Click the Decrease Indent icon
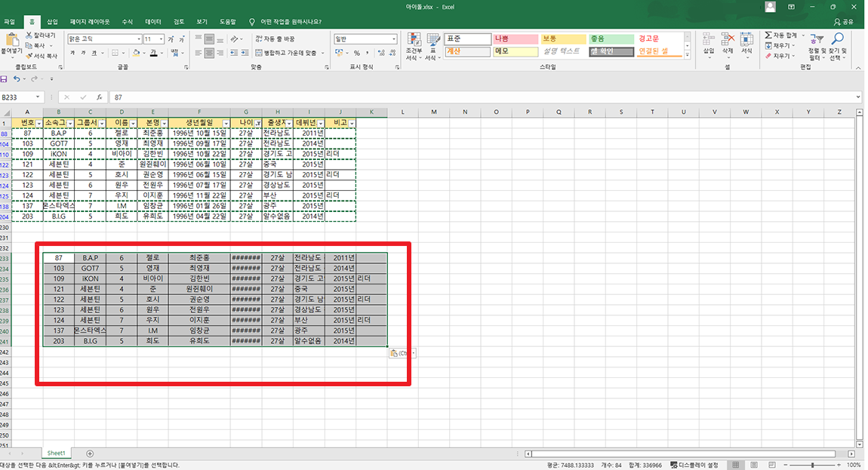The image size is (868, 470). coord(234,53)
